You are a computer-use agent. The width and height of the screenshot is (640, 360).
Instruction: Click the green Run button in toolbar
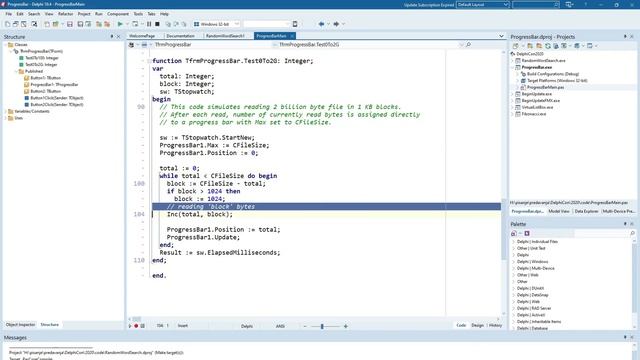point(120,24)
